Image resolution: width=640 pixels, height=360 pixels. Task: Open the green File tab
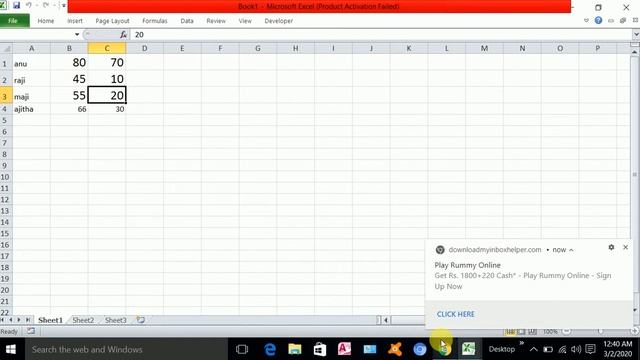pos(14,21)
